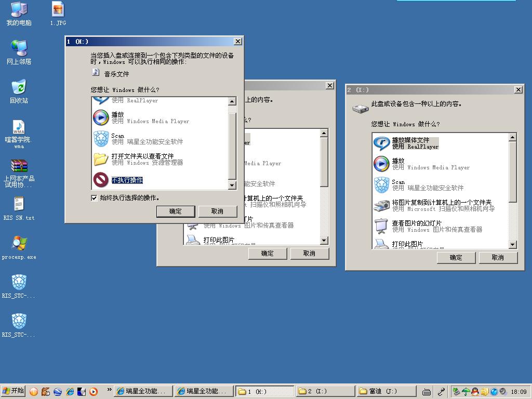Image resolution: width=532 pixels, height=399 pixels.
Task: Launch eMule donkey quick launch icon
Action: 46,392
